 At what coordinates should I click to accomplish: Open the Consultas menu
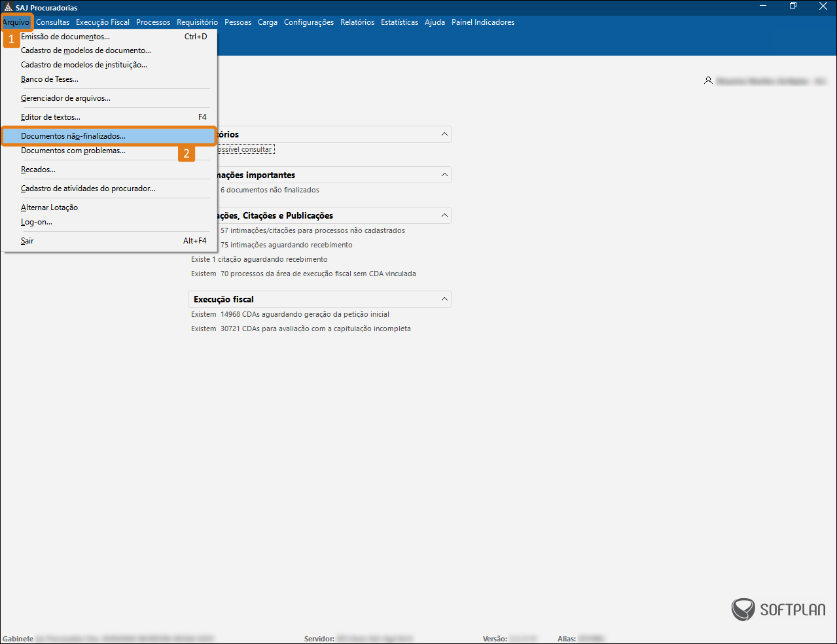[x=52, y=22]
